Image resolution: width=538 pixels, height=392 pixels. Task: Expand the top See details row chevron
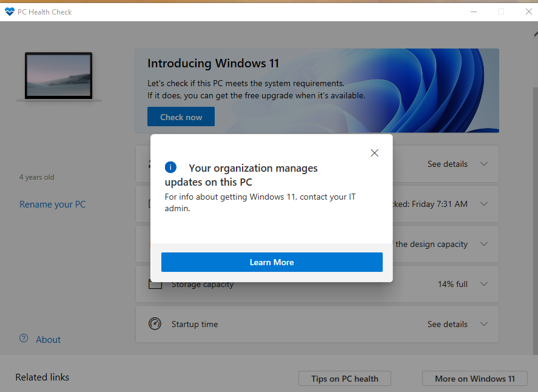pyautogui.click(x=484, y=164)
